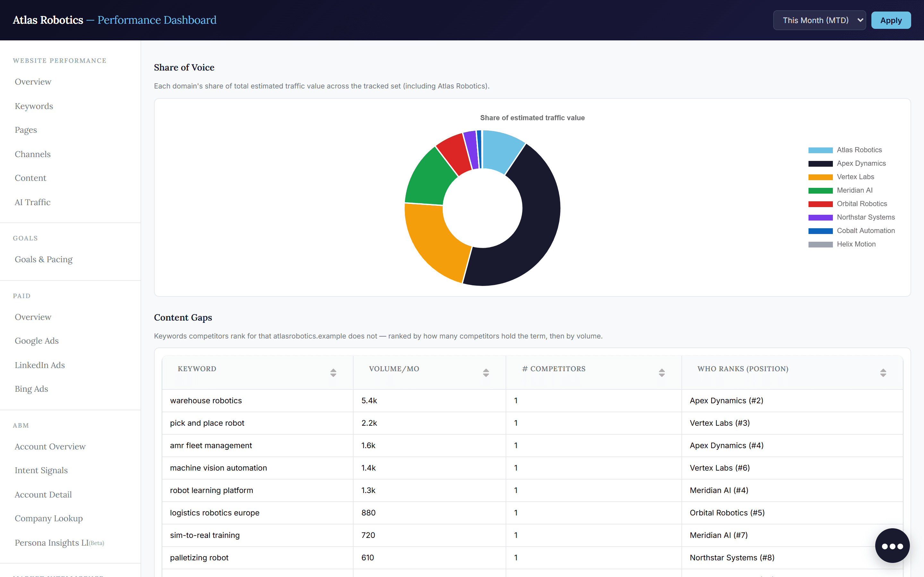Select the warehouse robotics table row

point(532,400)
